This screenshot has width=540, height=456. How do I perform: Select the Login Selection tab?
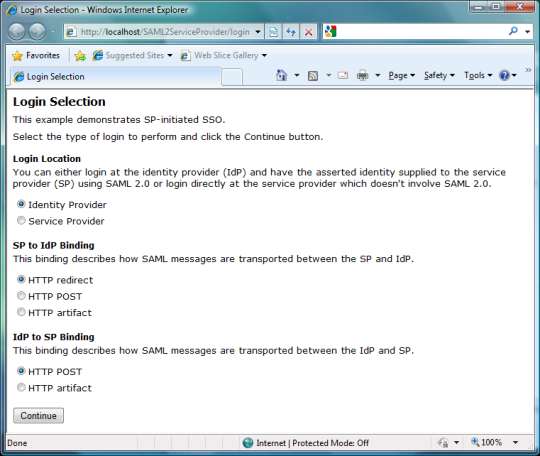[x=115, y=76]
